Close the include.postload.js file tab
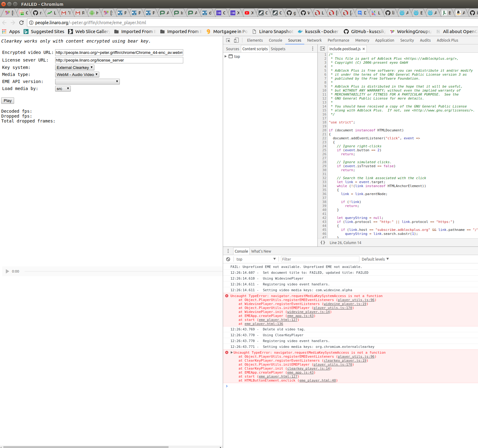 (364, 49)
